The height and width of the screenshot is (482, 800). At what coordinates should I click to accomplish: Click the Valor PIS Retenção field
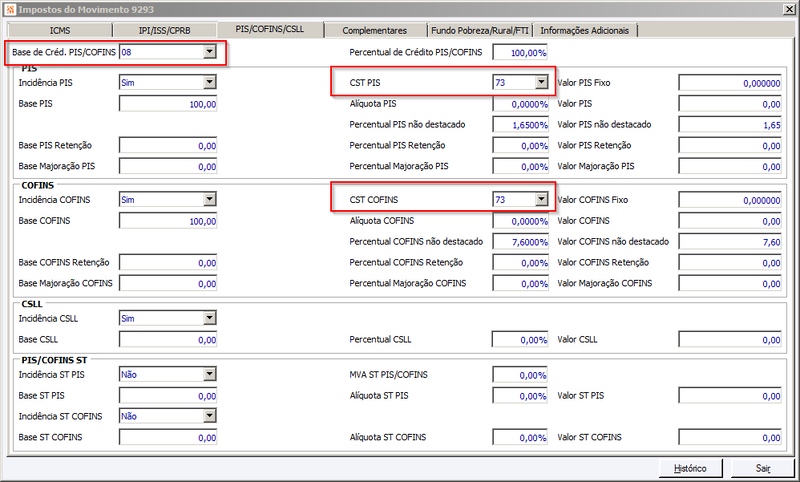pyautogui.click(x=730, y=145)
